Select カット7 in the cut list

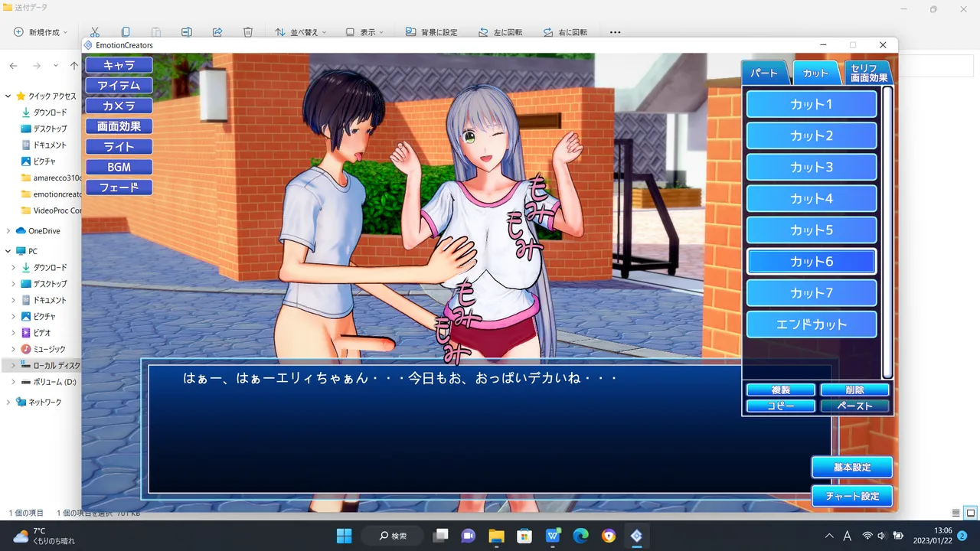812,293
